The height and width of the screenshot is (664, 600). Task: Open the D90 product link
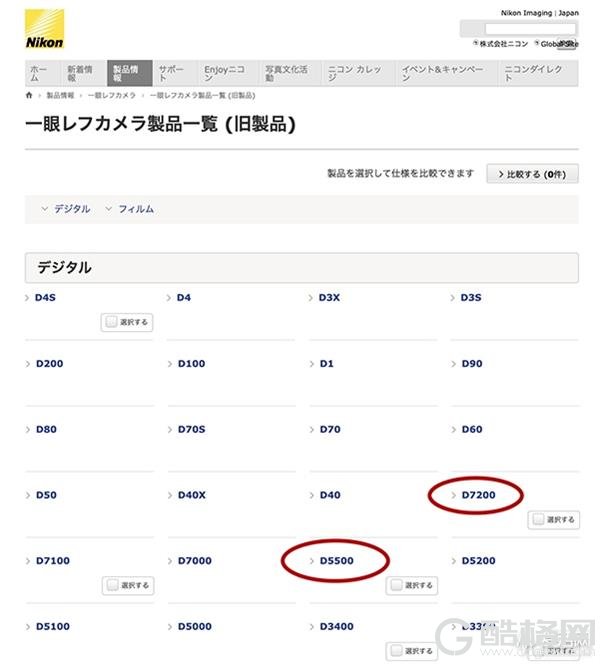click(472, 364)
